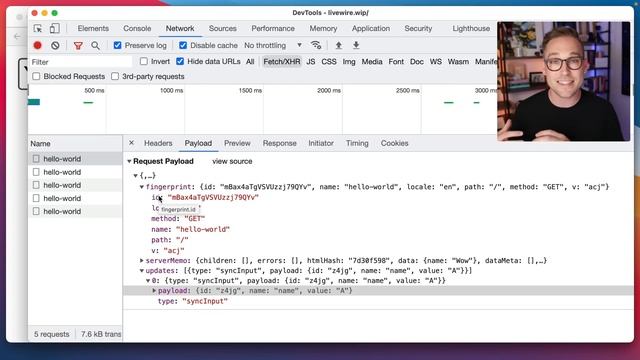Filter requests by Wasm type
The image size is (640, 360).
[458, 62]
